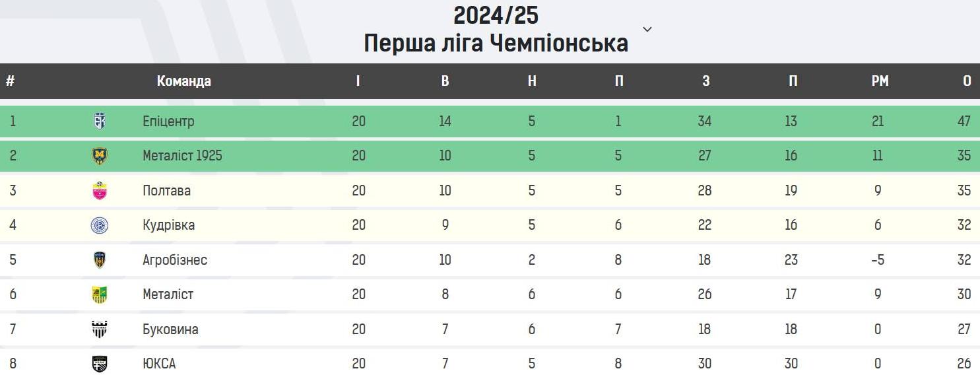The width and height of the screenshot is (980, 379).
Task: Click the Агробізнес team name
Action: (x=175, y=259)
